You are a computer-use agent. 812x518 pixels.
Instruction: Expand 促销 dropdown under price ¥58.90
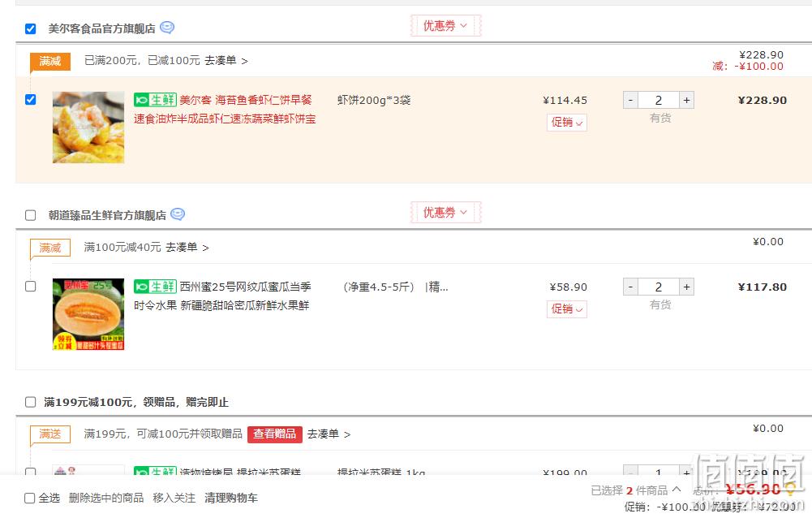click(x=566, y=309)
